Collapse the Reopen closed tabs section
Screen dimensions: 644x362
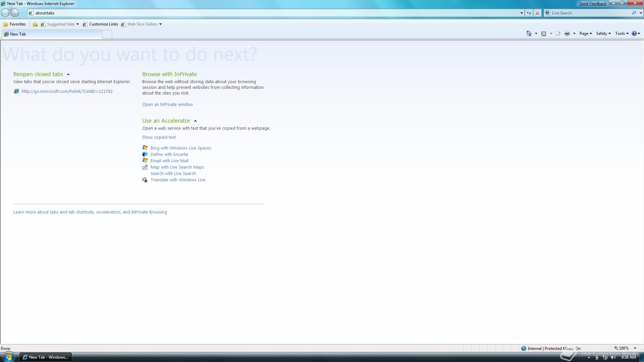pyautogui.click(x=68, y=74)
